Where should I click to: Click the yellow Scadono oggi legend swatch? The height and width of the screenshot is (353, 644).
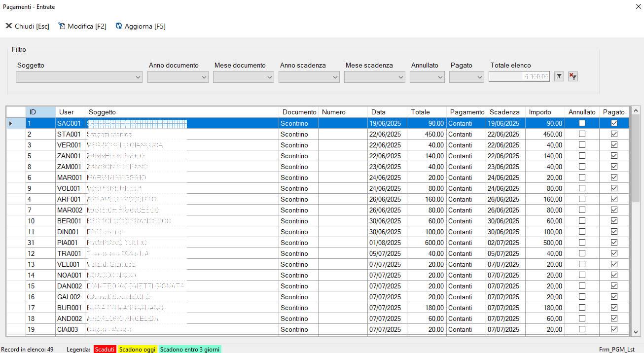click(x=138, y=349)
